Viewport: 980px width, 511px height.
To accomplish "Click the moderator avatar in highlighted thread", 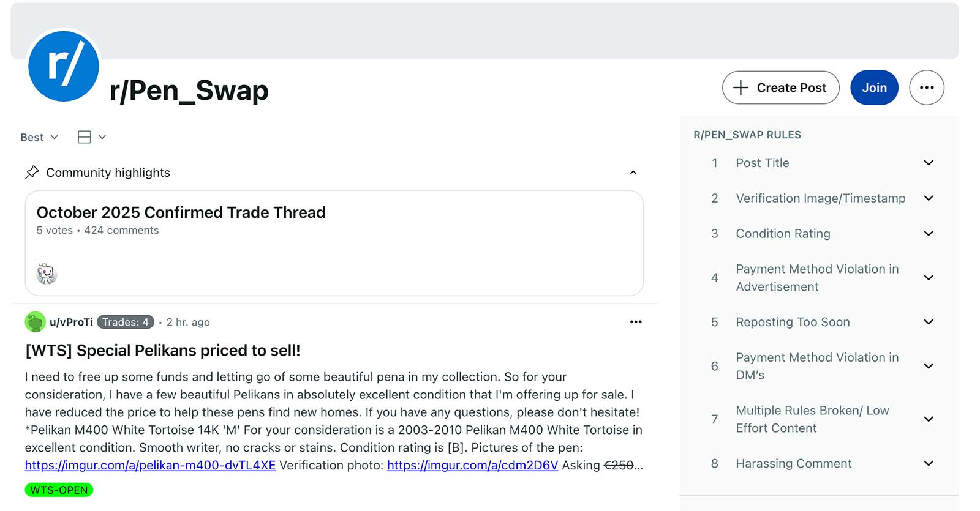I will pyautogui.click(x=47, y=274).
